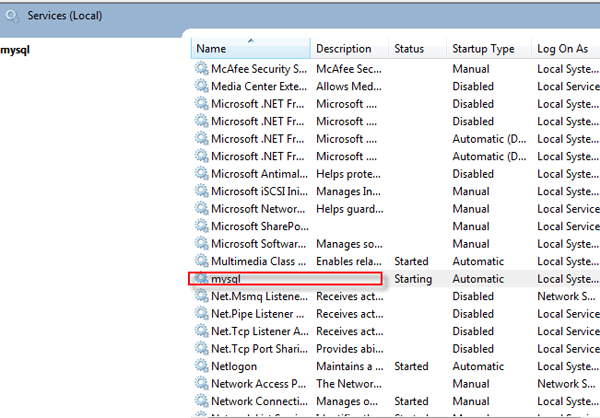The height and width of the screenshot is (418, 600).
Task: Click the Media Center Extender service icon
Action: click(x=201, y=87)
